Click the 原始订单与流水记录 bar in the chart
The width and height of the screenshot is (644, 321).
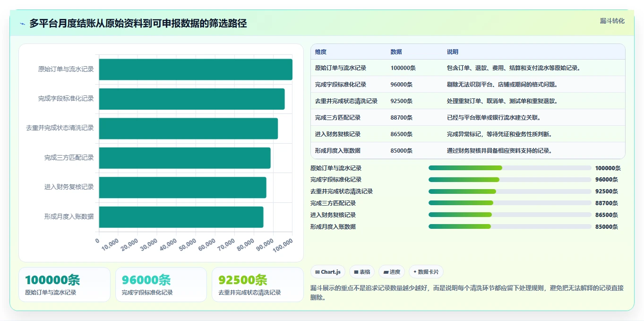pyautogui.click(x=196, y=69)
